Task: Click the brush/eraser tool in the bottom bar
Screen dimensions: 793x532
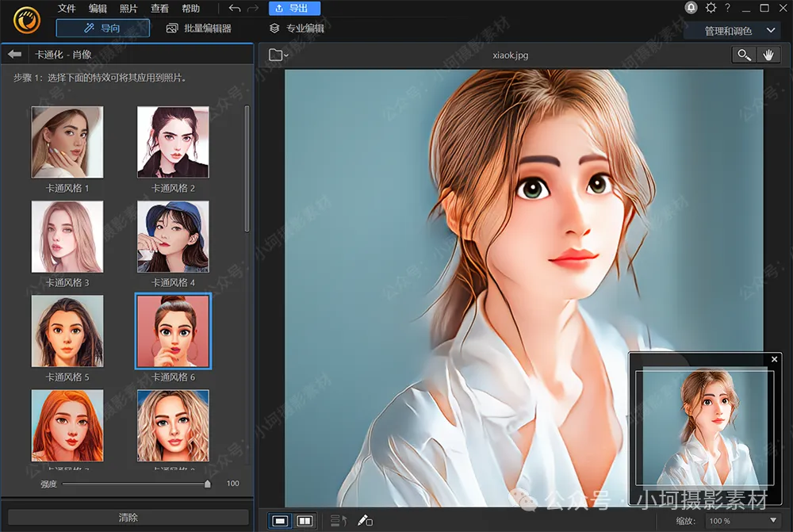Action: (365, 521)
